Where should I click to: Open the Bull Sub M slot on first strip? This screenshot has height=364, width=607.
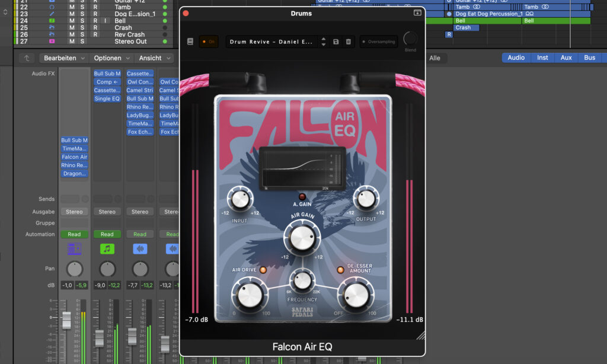[74, 140]
